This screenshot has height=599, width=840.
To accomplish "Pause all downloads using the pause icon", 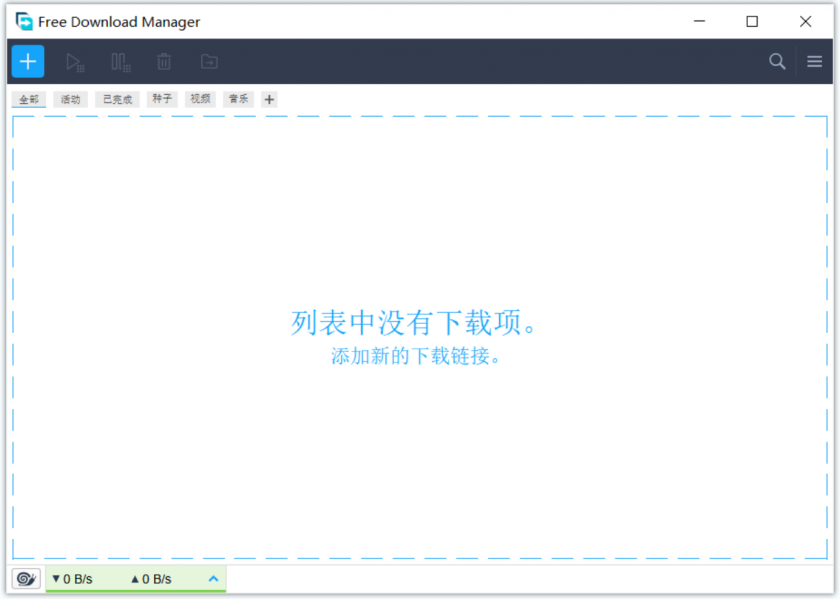I will coord(120,61).
